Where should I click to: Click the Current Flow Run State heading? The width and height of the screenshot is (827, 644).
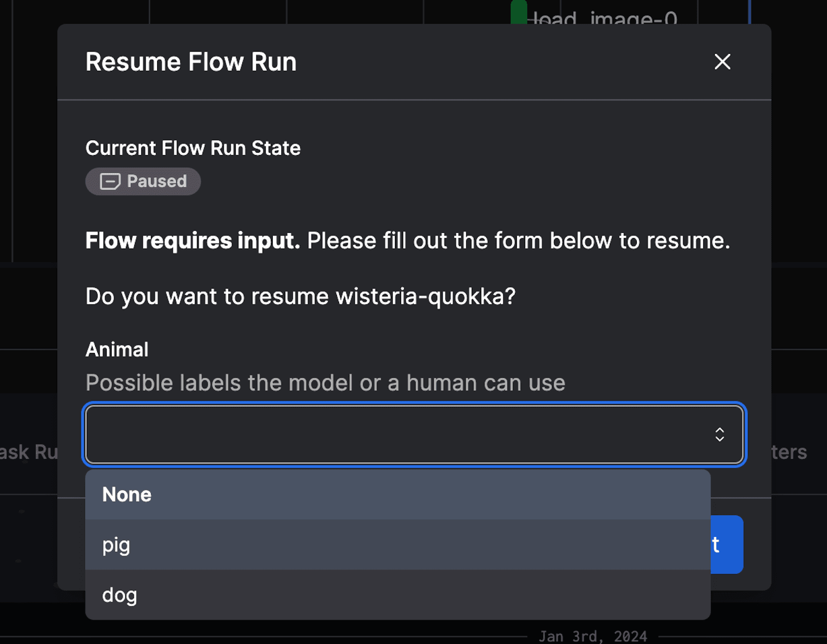[193, 148]
